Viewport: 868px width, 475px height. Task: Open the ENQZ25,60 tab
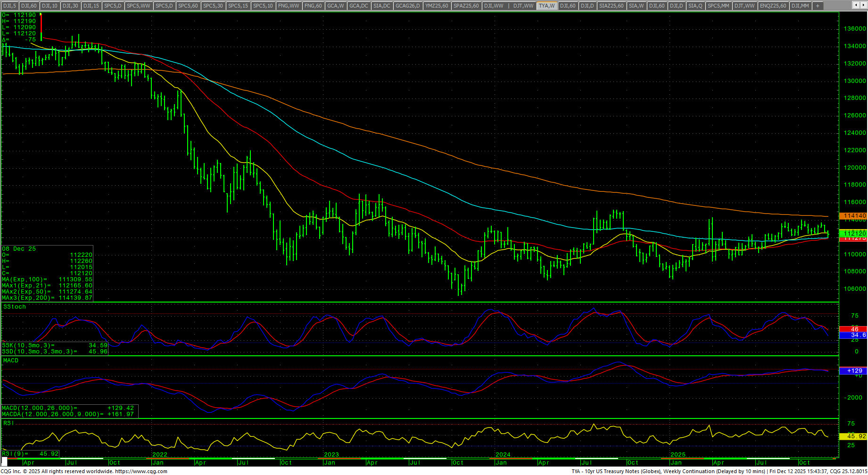(x=773, y=6)
